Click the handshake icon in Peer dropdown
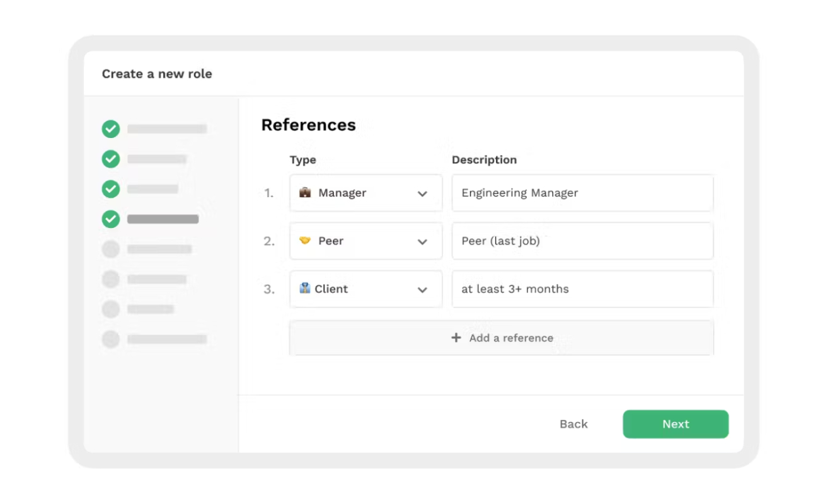 click(x=305, y=241)
